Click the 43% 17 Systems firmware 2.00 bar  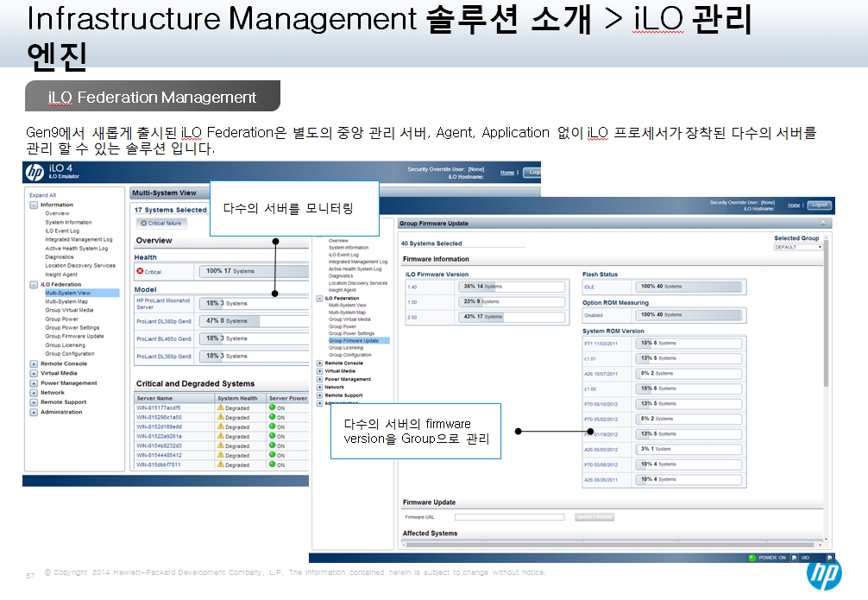click(512, 317)
